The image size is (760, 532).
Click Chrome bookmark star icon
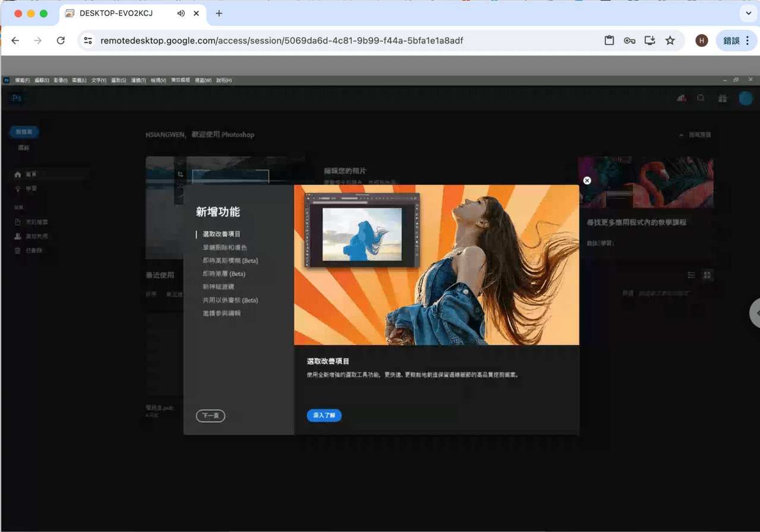pos(670,40)
